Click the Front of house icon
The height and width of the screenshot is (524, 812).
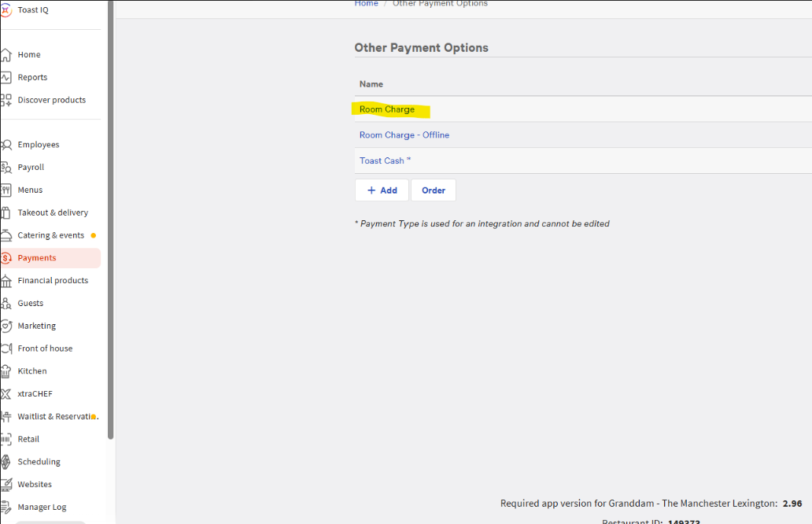click(6, 349)
